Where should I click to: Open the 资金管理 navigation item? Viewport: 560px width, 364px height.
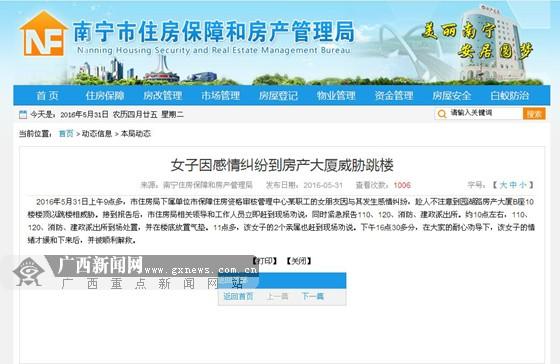(394, 95)
